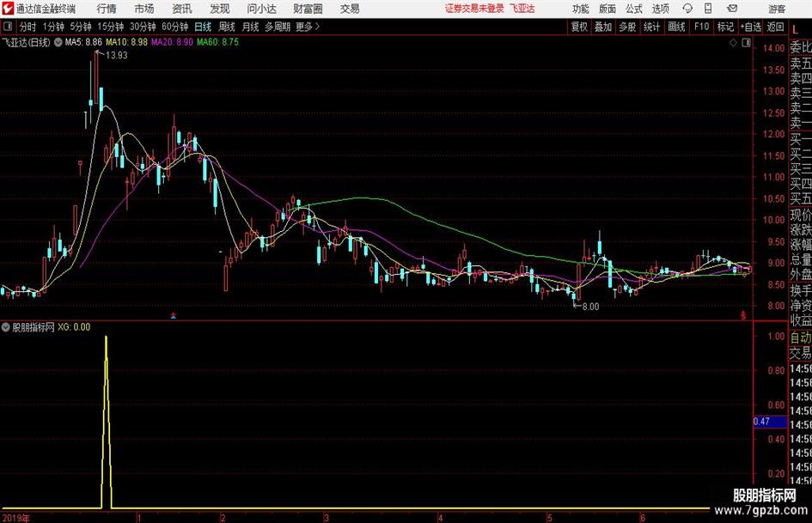The height and width of the screenshot is (523, 812).
Task: Select the 15分钟 period
Action: pos(110,27)
